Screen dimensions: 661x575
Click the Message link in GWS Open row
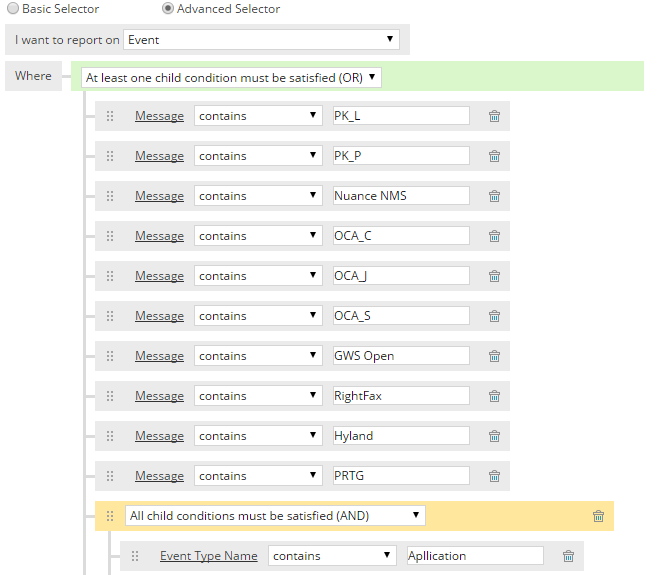[x=159, y=356]
